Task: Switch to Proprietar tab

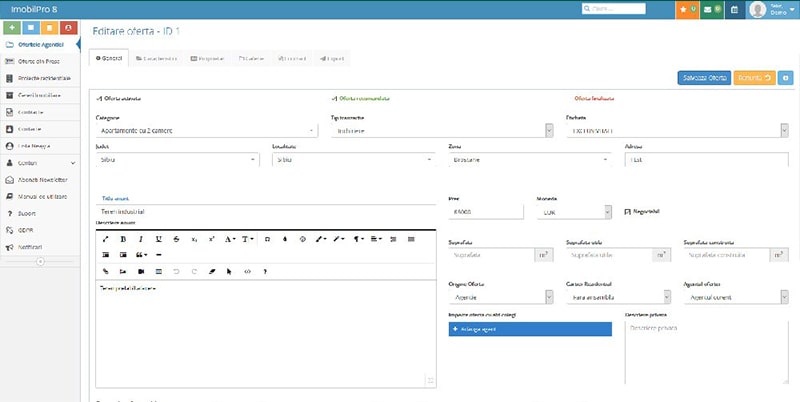Action: [208, 59]
